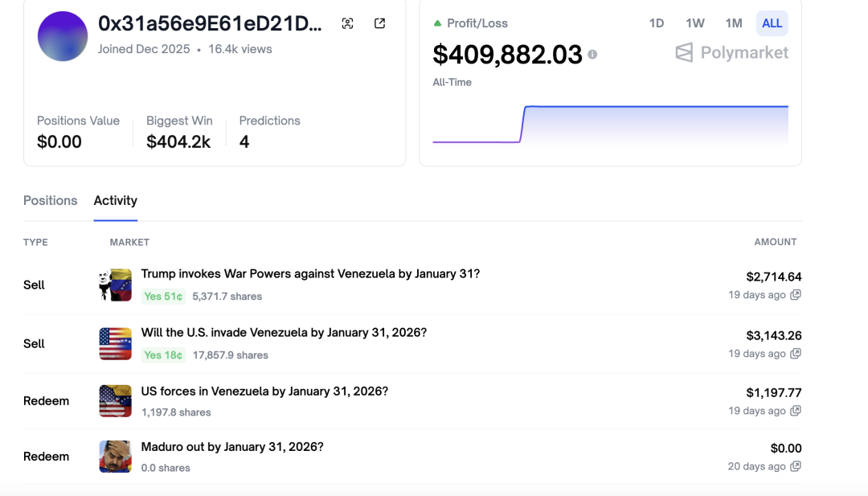This screenshot has width=868, height=496.
Task: Open the Maduro out by January 31 market
Action: (x=232, y=446)
